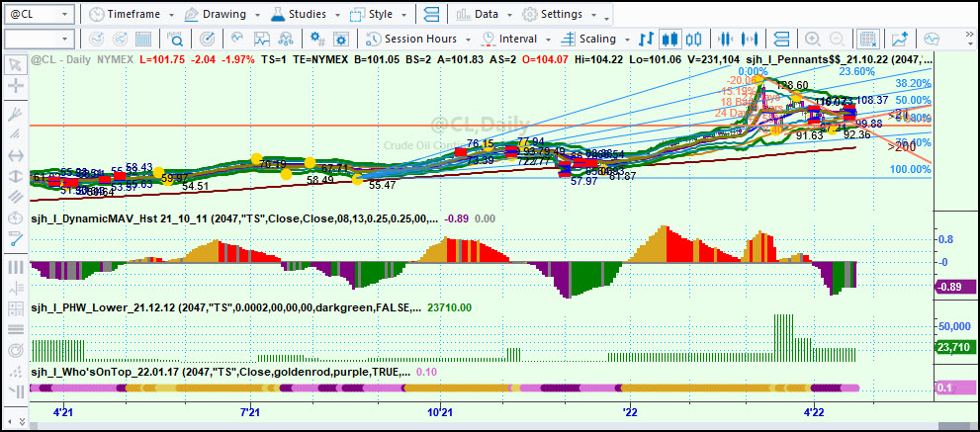Click the zoom in magnifier
980x432 pixels.
813,39
